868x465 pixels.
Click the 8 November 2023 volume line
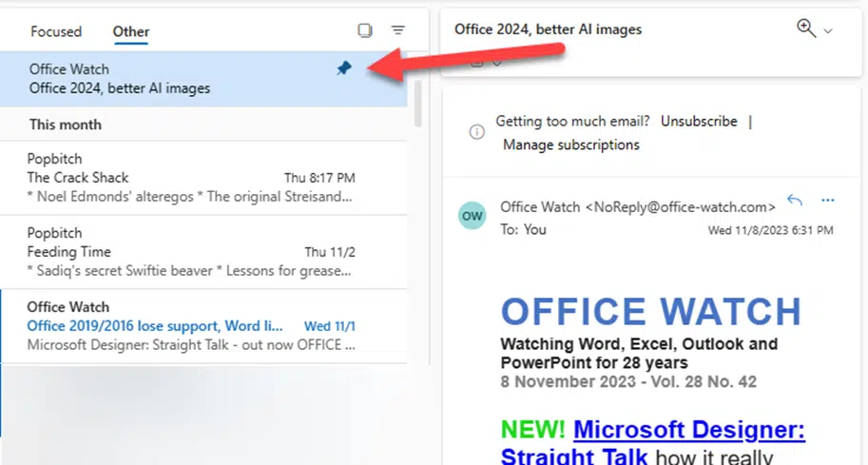coord(628,382)
